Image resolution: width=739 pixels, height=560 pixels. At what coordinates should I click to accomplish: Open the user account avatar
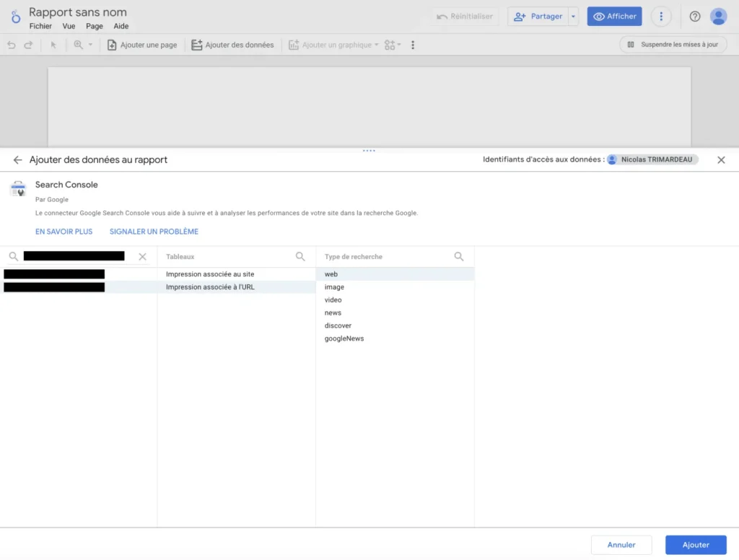(718, 17)
